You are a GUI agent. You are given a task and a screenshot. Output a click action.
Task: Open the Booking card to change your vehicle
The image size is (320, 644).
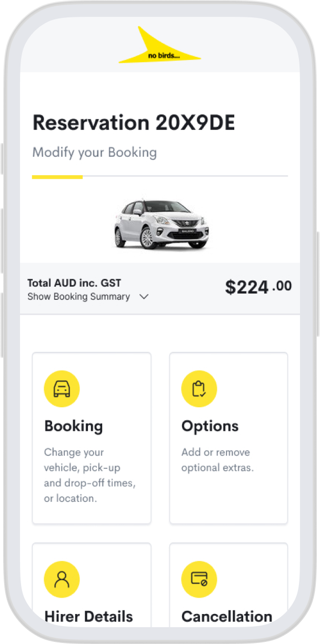pos(92,438)
